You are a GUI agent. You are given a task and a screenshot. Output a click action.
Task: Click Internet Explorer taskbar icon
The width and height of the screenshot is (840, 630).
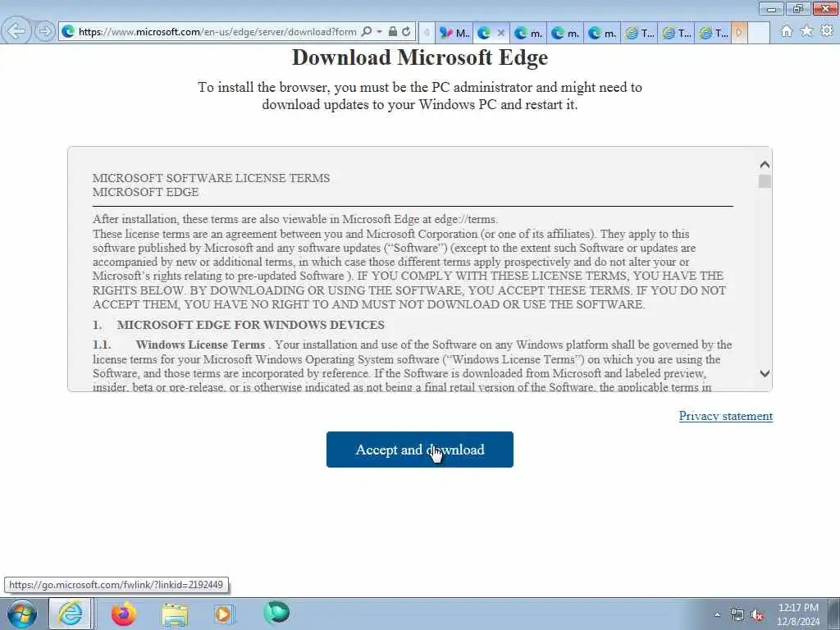point(71,614)
